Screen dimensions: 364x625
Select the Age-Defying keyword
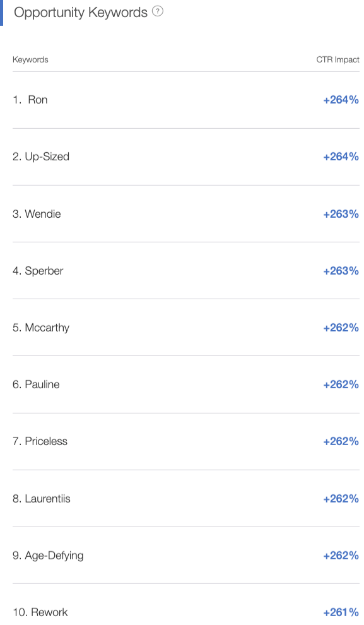click(x=54, y=556)
